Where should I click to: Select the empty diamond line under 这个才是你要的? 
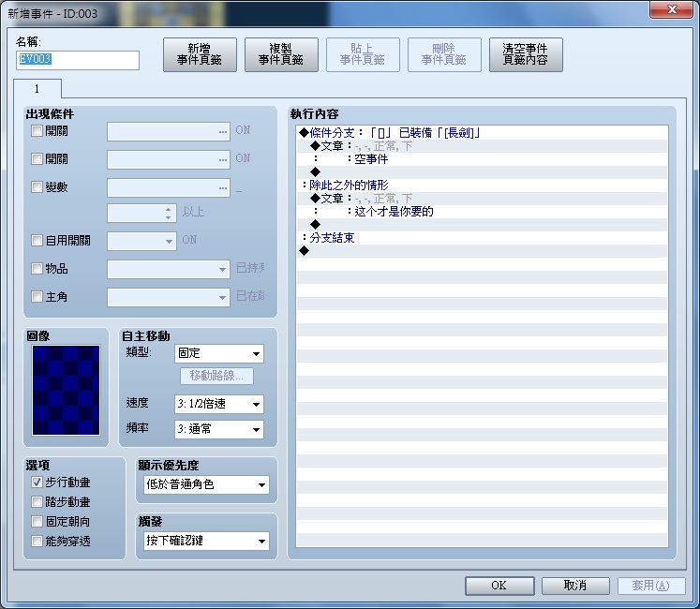(x=483, y=225)
